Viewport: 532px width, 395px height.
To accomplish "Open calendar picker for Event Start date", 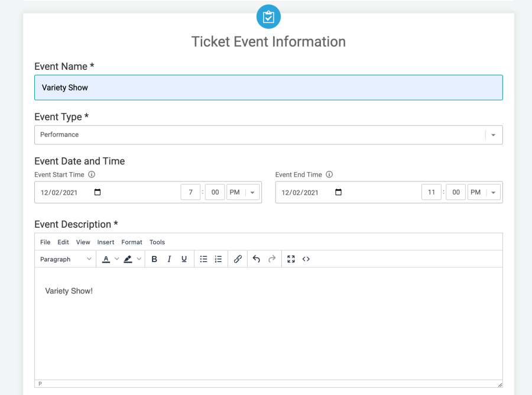I will pyautogui.click(x=98, y=192).
